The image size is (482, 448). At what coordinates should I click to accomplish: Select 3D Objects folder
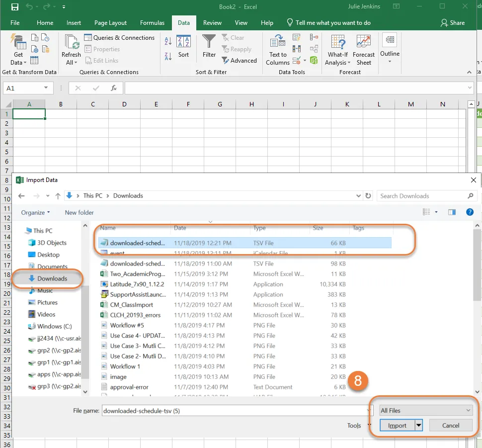point(47,243)
